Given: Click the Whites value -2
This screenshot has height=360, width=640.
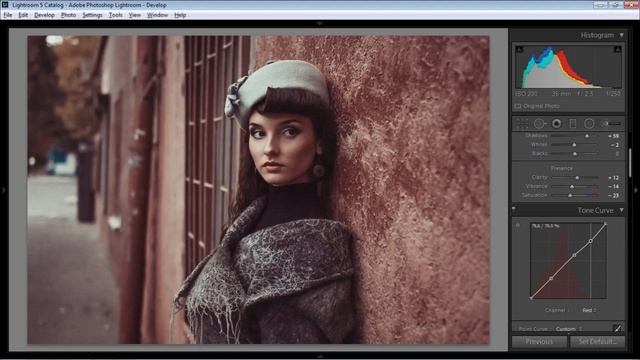Looking at the screenshot, I should [x=615, y=145].
